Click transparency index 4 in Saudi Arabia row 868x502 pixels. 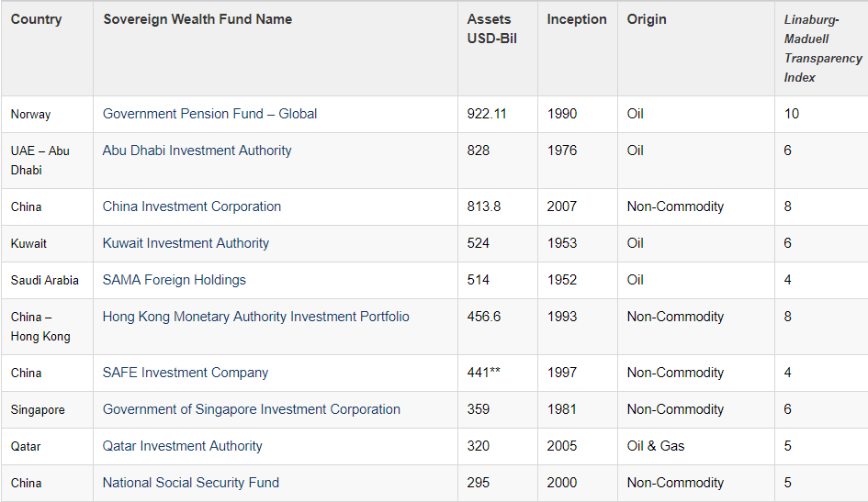pyautogui.click(x=788, y=280)
